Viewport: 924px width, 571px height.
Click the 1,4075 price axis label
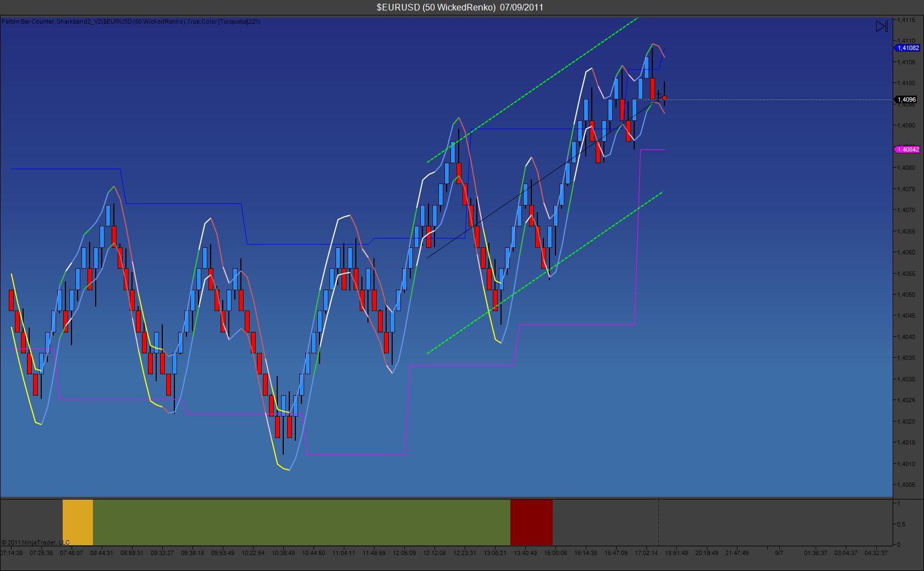click(906, 189)
